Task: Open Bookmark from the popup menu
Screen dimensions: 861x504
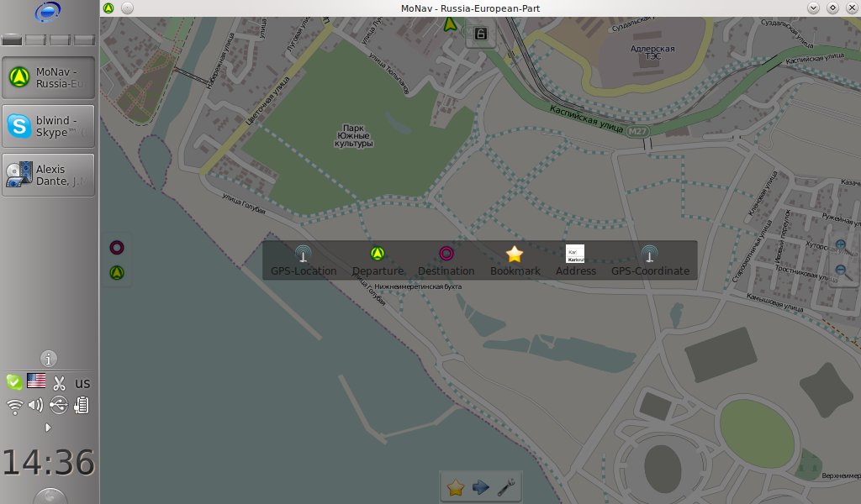Action: pyautogui.click(x=515, y=261)
